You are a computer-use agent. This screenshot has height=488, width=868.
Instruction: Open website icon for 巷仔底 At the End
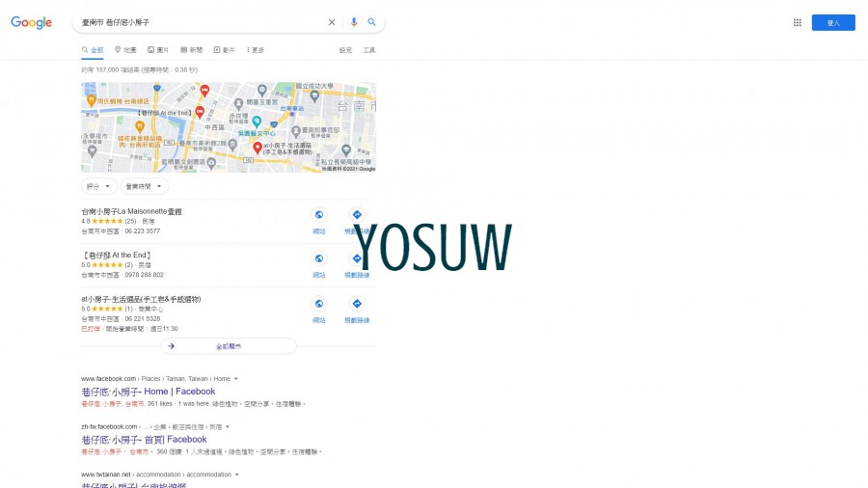coord(318,259)
